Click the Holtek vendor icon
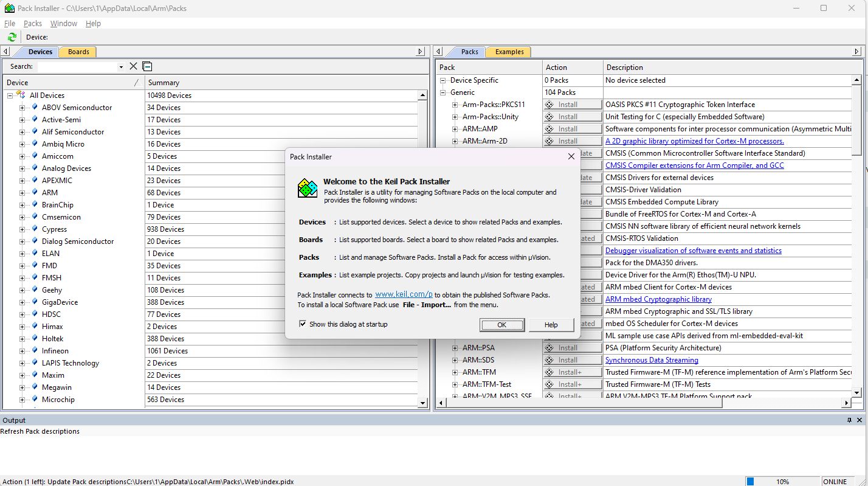 pos(35,338)
